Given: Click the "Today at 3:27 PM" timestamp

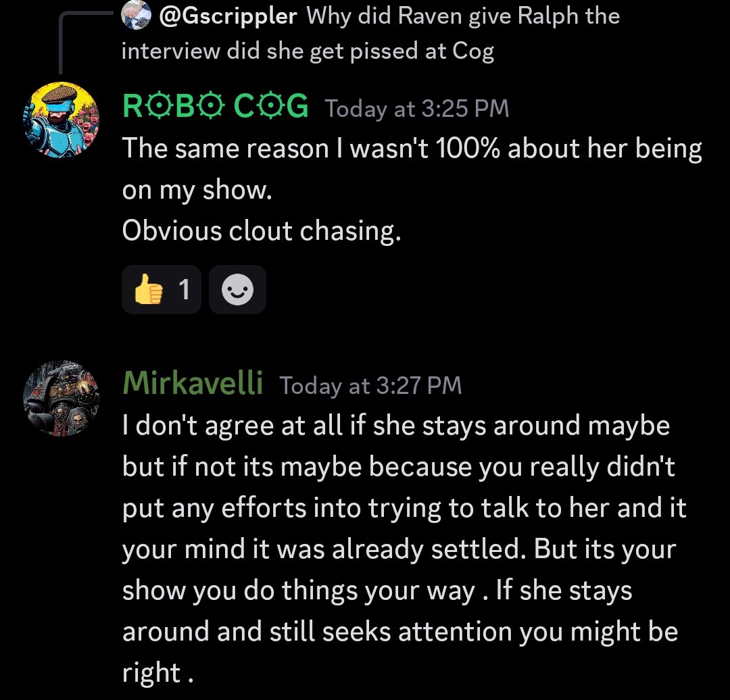Looking at the screenshot, I should (370, 386).
